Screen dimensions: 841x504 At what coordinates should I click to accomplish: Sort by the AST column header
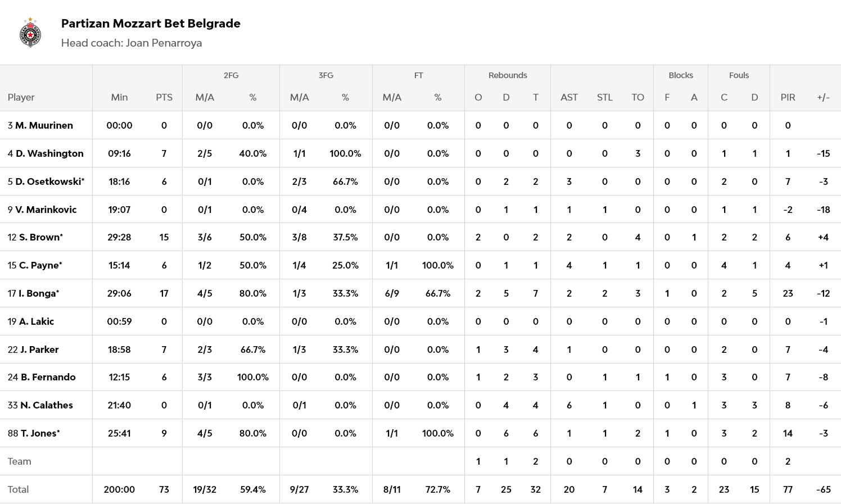pos(569,97)
